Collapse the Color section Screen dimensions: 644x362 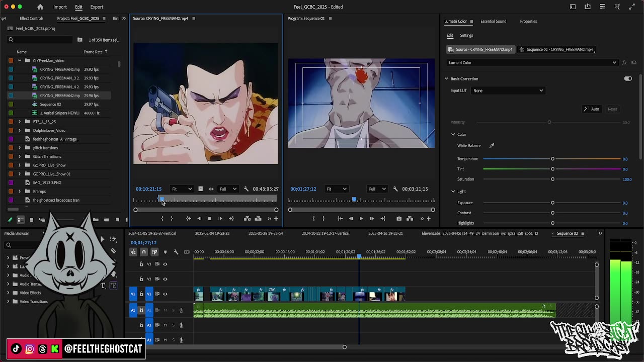453,135
